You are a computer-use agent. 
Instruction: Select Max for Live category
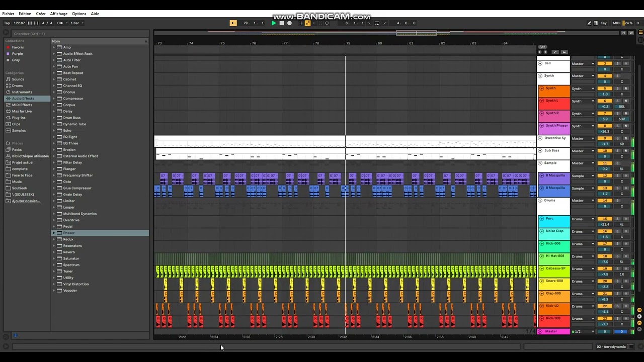click(x=22, y=111)
